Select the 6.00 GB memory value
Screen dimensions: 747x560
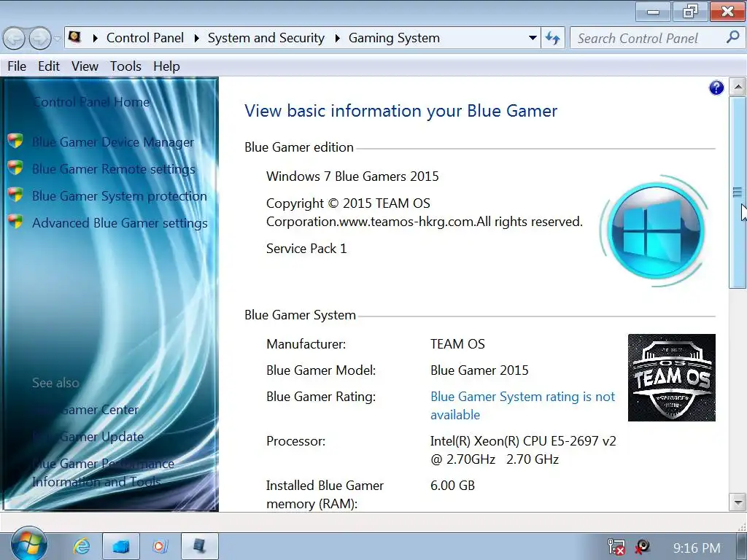(x=452, y=486)
